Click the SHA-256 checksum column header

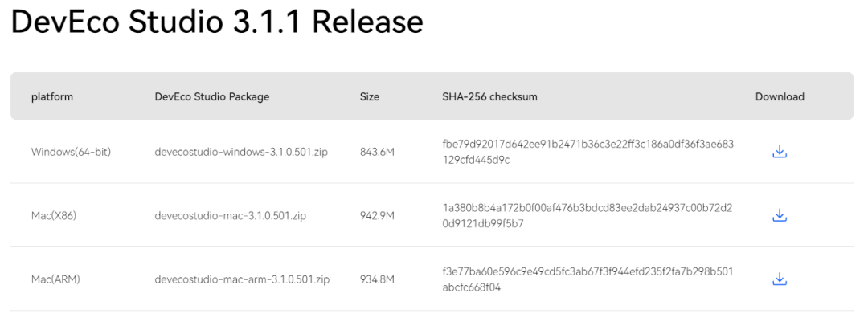point(489,96)
